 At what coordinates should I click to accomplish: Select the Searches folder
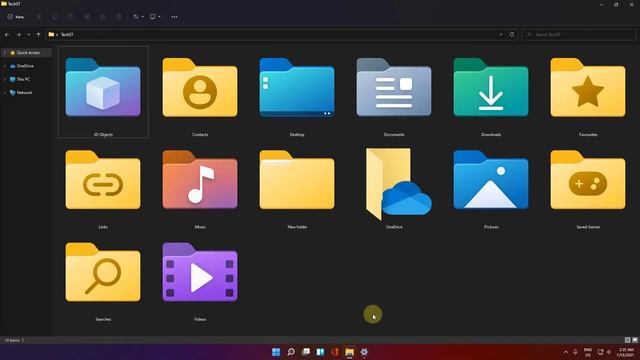click(x=103, y=272)
